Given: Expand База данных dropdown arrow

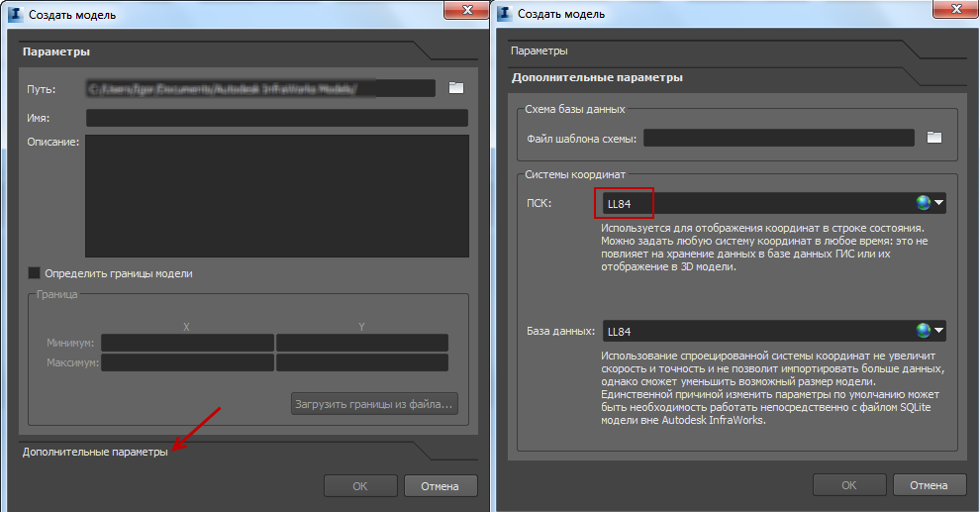Looking at the screenshot, I should point(938,330).
